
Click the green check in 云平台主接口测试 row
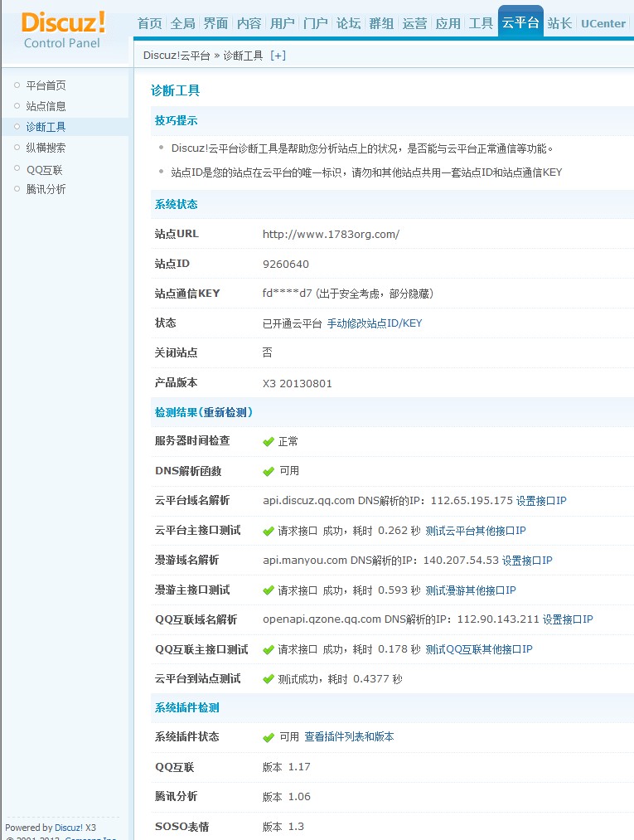269,532
